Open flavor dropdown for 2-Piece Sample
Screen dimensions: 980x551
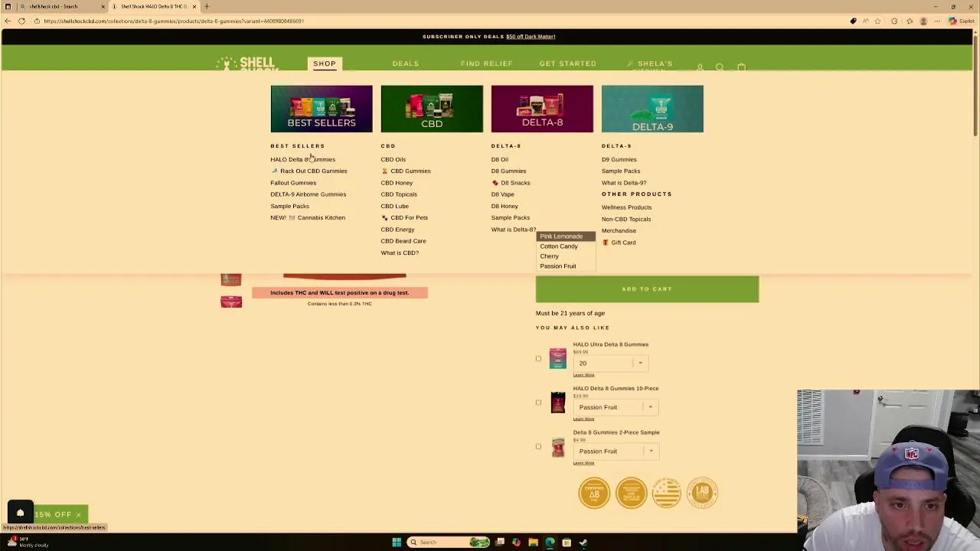click(x=616, y=452)
